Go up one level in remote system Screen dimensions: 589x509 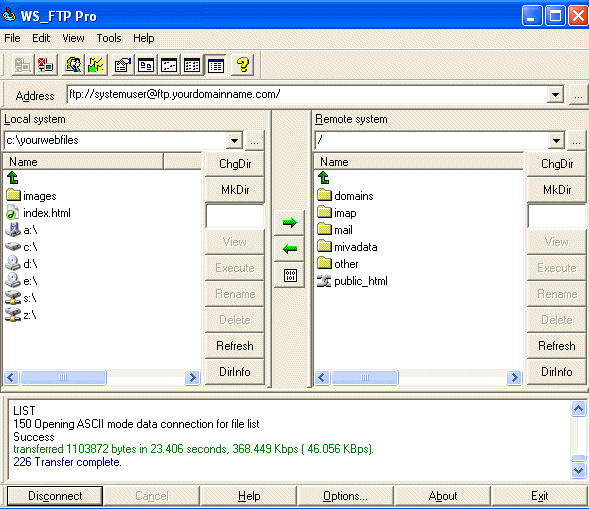[323, 178]
